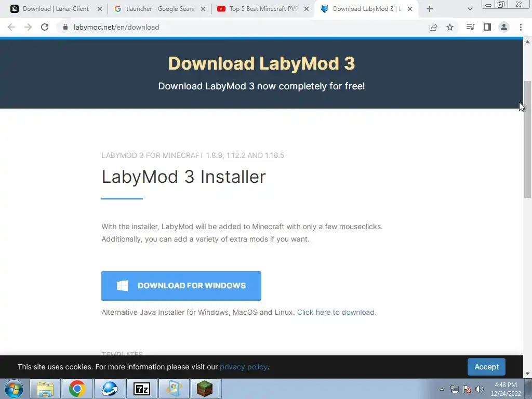532x399 pixels.
Task: Click the 'LABYMOD 3 FOR MINECRAFT 1.8.9' subtitle
Action: 193,155
